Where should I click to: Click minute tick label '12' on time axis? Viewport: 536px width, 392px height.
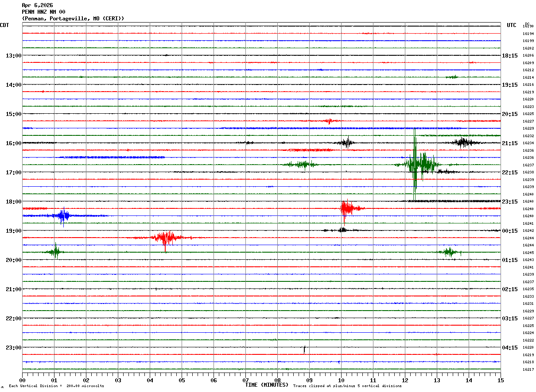click(x=405, y=380)
